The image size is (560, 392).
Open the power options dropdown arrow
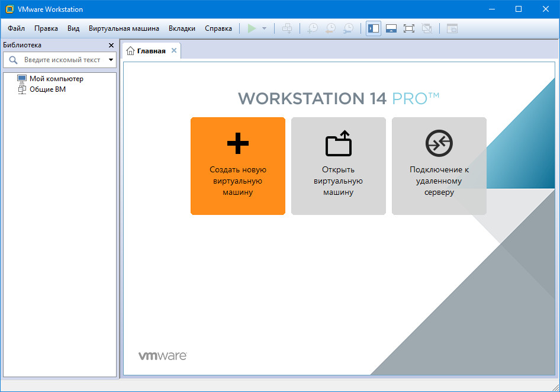click(x=264, y=28)
